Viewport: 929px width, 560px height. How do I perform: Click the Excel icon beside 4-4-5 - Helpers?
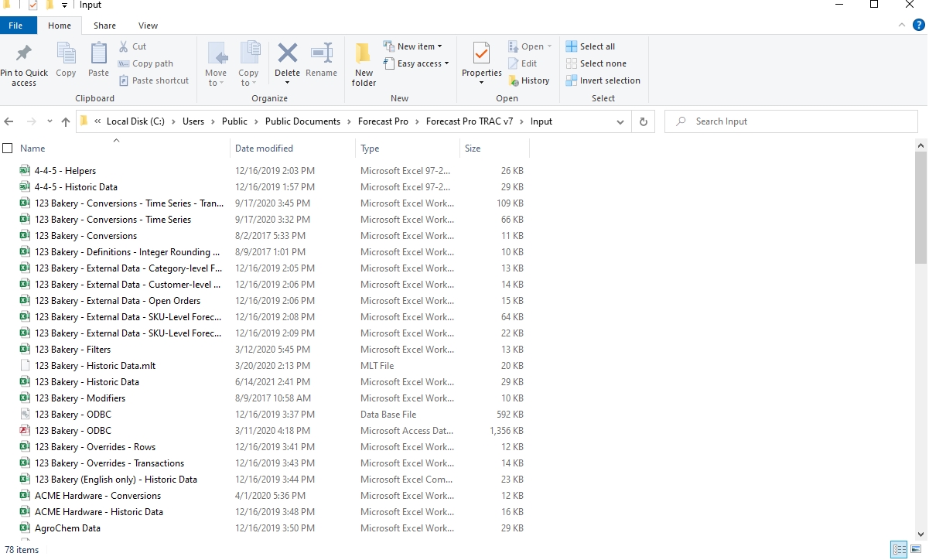(x=25, y=170)
